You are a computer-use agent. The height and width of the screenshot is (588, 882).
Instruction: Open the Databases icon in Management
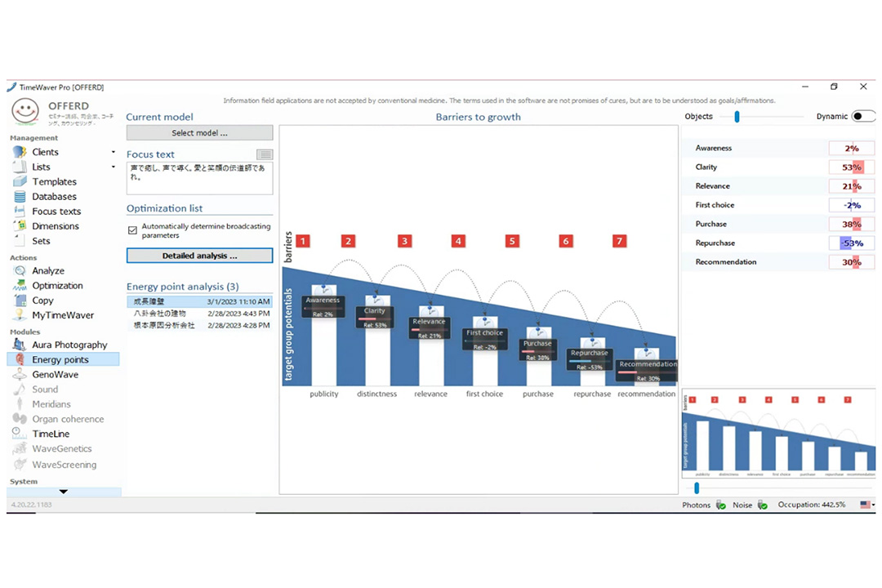pos(19,196)
